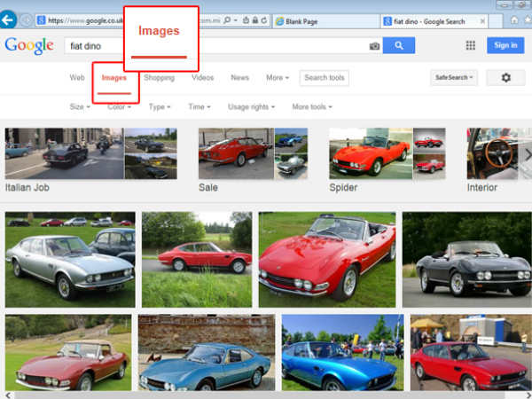Switch to the Web search tab
This screenshot has height=399, width=532.
pyautogui.click(x=77, y=78)
